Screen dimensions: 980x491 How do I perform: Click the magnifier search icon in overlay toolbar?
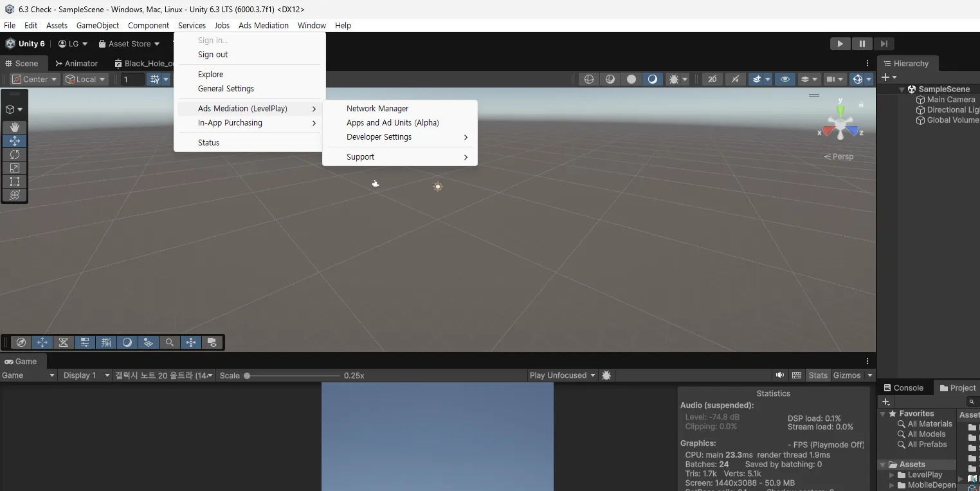click(170, 342)
